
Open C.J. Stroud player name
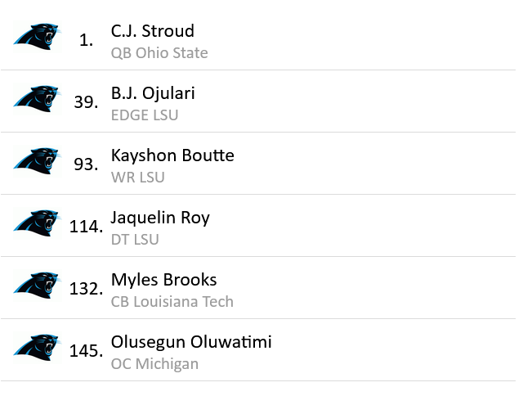click(153, 31)
